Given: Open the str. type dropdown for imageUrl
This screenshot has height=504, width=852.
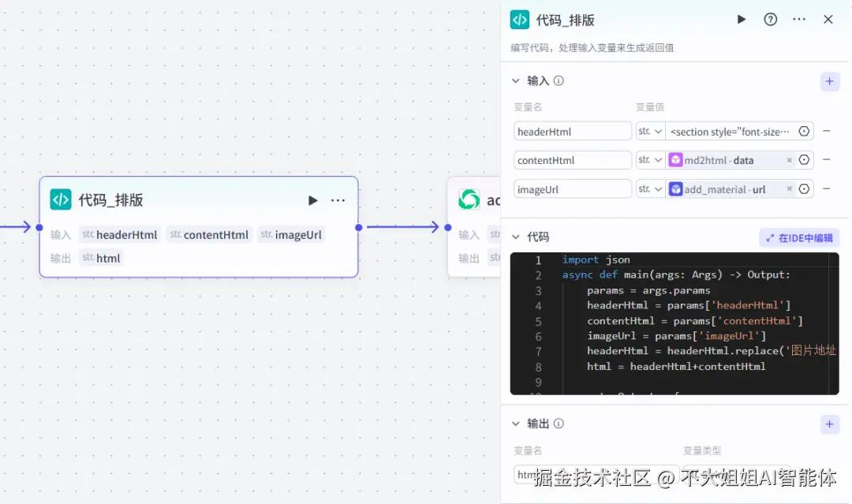Looking at the screenshot, I should click(650, 189).
